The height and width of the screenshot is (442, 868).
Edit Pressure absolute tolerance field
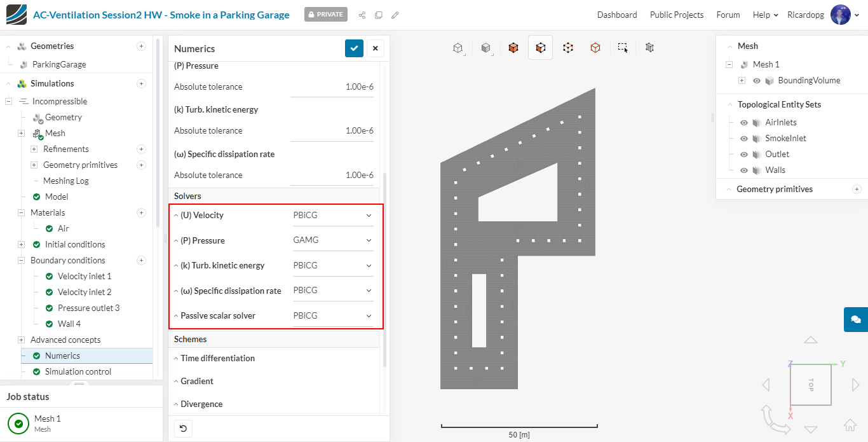pos(332,86)
